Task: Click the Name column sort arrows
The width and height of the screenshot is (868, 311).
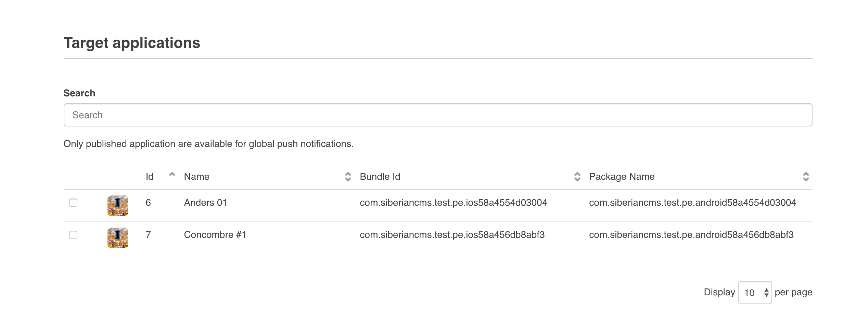Action: tap(348, 177)
